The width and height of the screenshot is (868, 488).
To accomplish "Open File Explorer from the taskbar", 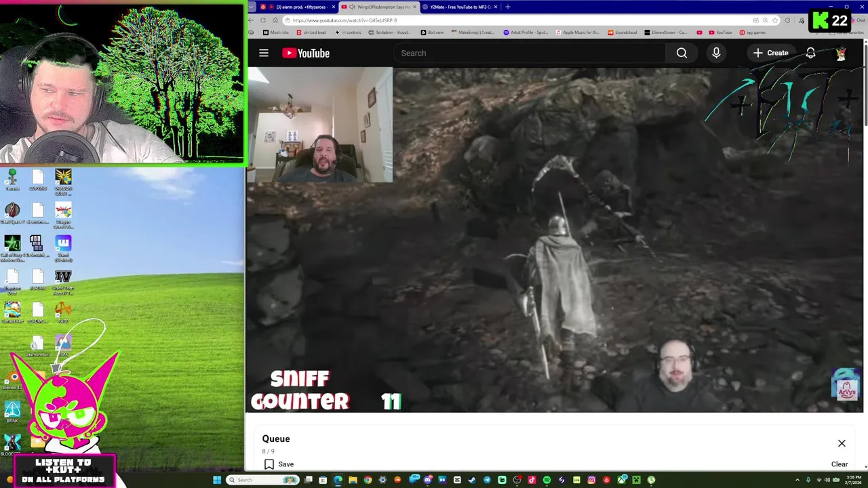I will click(x=353, y=480).
